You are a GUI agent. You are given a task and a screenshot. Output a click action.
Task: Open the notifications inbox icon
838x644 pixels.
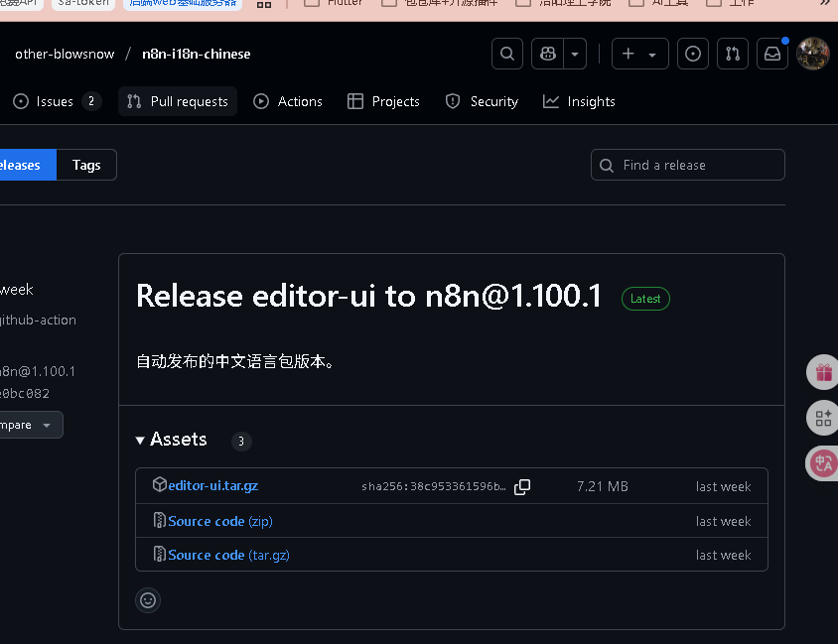click(x=772, y=54)
